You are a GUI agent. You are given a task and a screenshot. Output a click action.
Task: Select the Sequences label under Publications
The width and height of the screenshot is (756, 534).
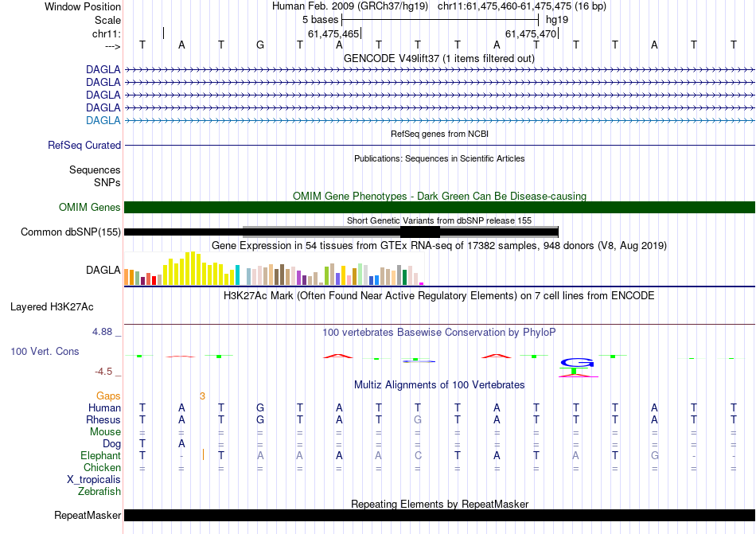95,170
